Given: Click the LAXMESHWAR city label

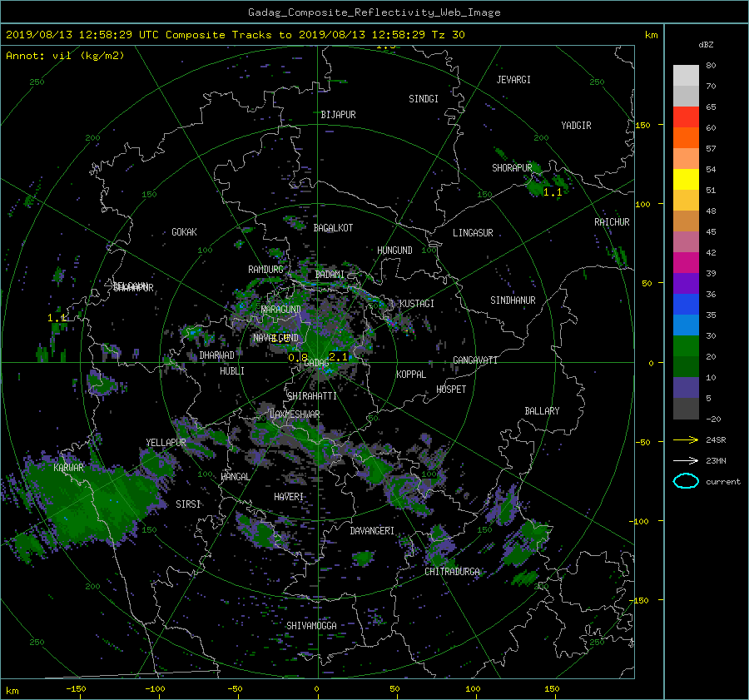Looking at the screenshot, I should point(295,415).
